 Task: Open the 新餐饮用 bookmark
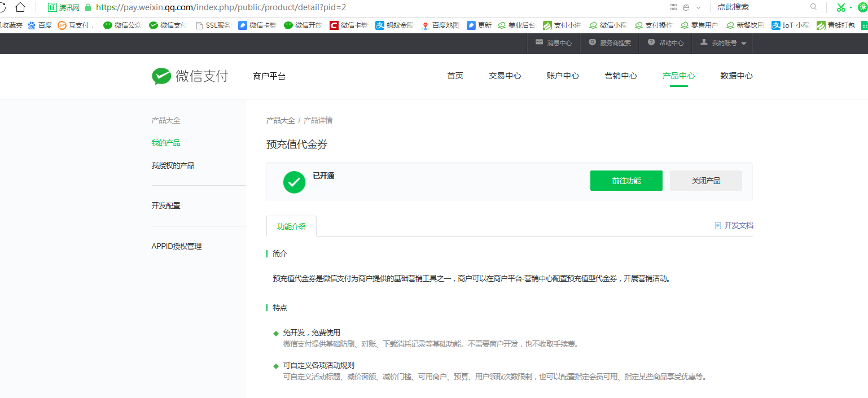click(745, 25)
